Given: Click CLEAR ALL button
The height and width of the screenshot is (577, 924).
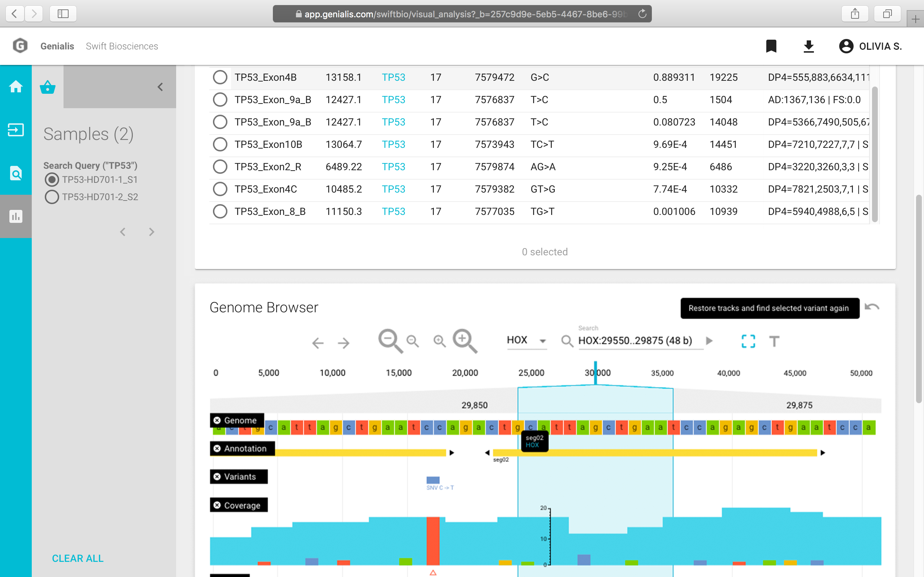Looking at the screenshot, I should tap(78, 558).
